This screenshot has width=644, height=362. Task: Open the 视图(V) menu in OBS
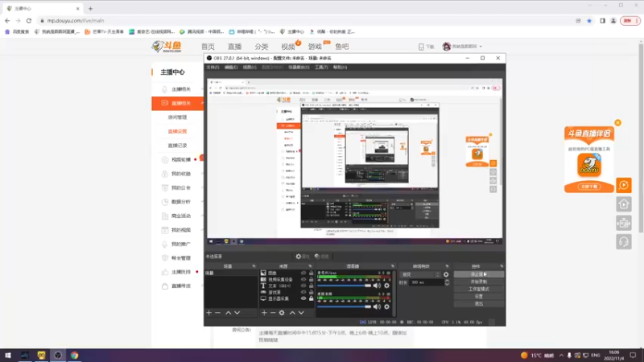tap(250, 68)
